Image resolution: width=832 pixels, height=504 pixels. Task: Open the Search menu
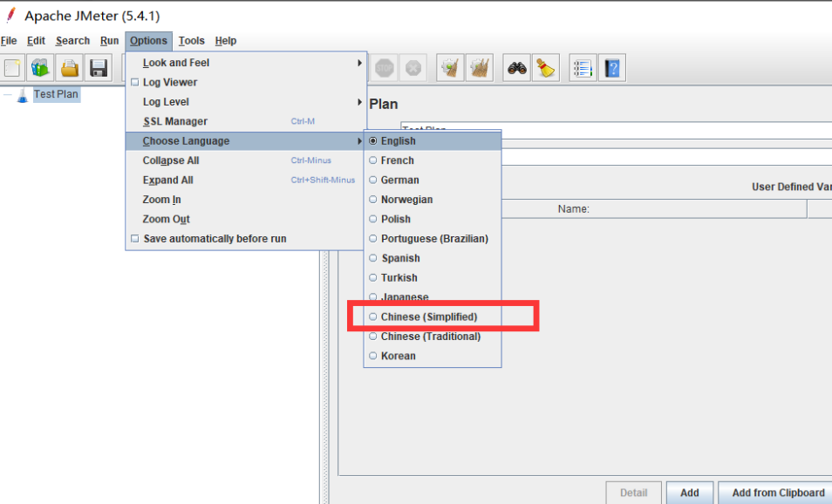pyautogui.click(x=72, y=41)
